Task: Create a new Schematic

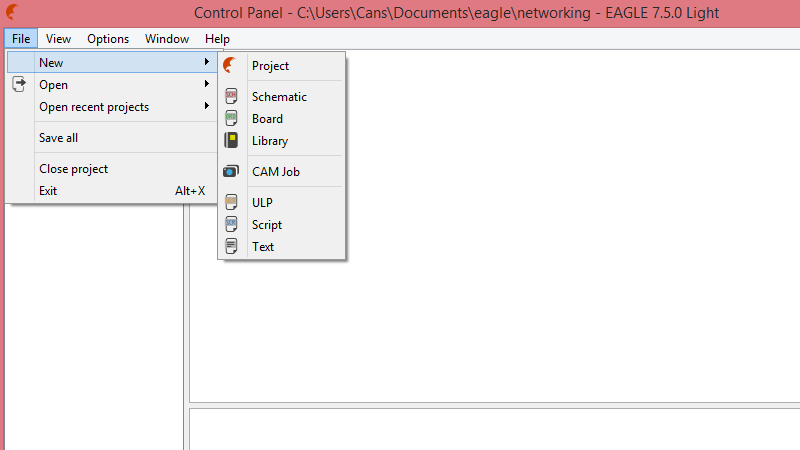Action: [282, 96]
